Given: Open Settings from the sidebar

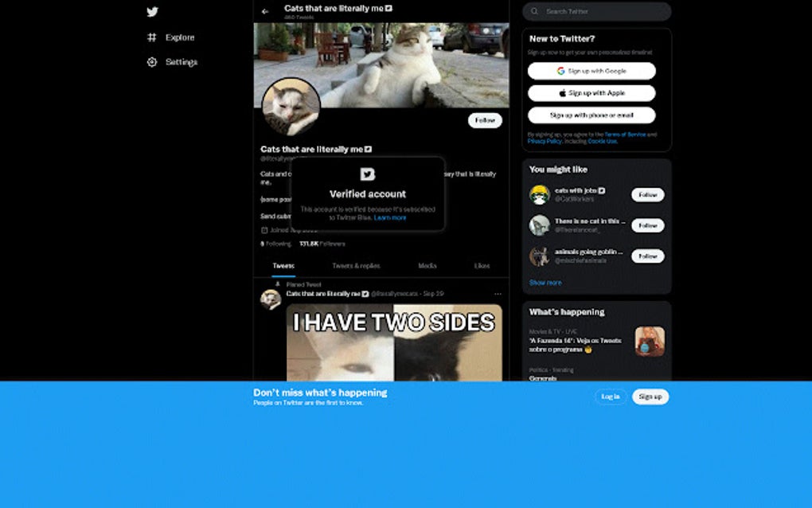Looking at the screenshot, I should coord(173,62).
